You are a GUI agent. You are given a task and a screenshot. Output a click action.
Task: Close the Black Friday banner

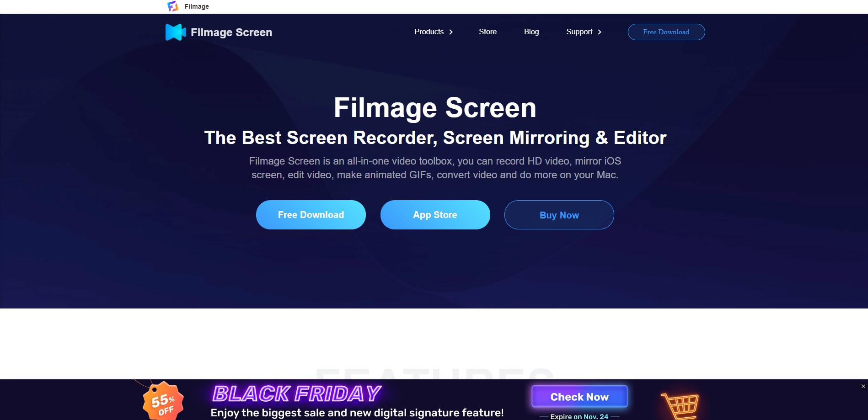coord(863,386)
